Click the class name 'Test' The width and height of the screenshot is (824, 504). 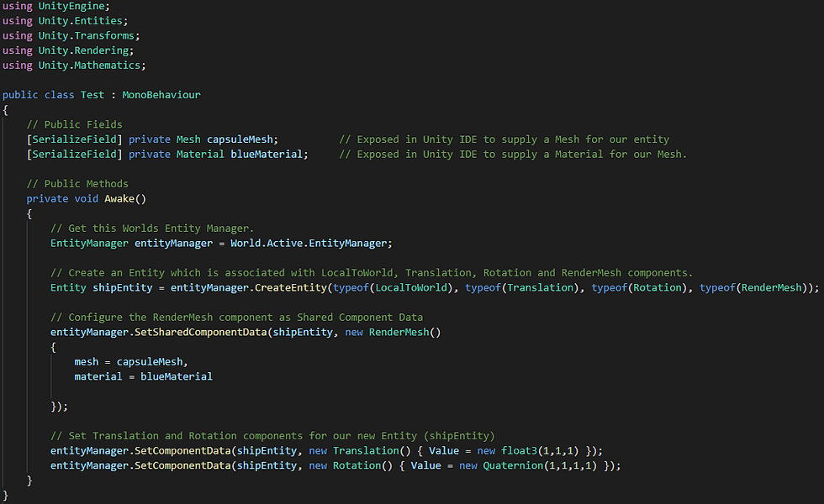92,95
